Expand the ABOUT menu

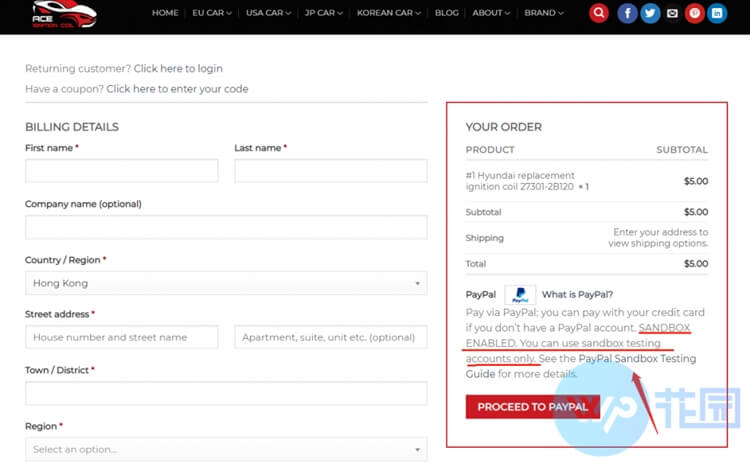point(491,13)
